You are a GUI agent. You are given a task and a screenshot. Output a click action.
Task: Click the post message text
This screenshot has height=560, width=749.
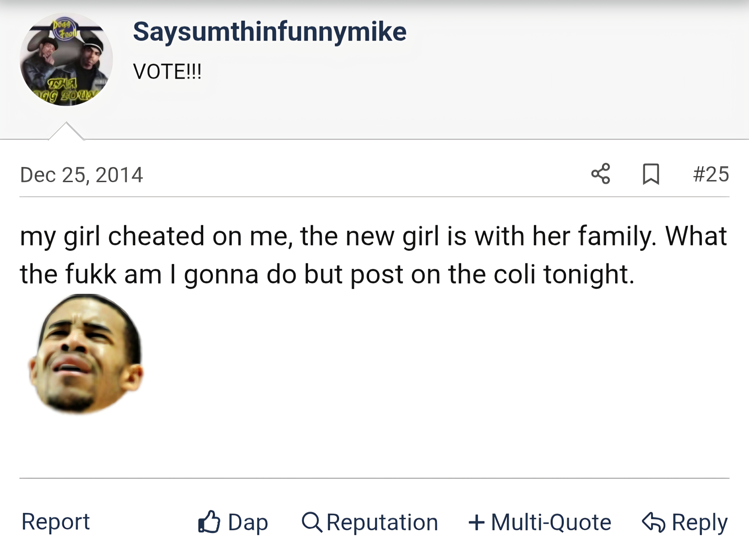(x=372, y=255)
